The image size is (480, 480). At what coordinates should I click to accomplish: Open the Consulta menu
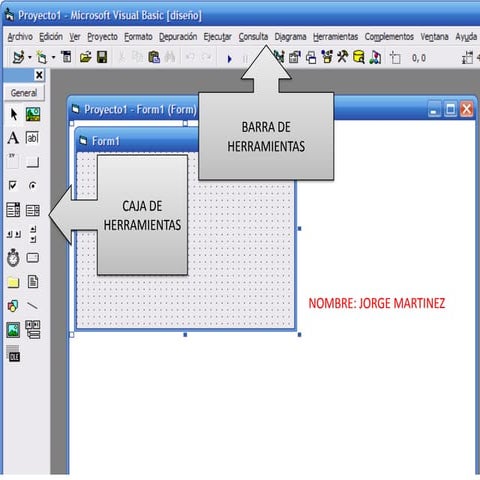tap(253, 36)
